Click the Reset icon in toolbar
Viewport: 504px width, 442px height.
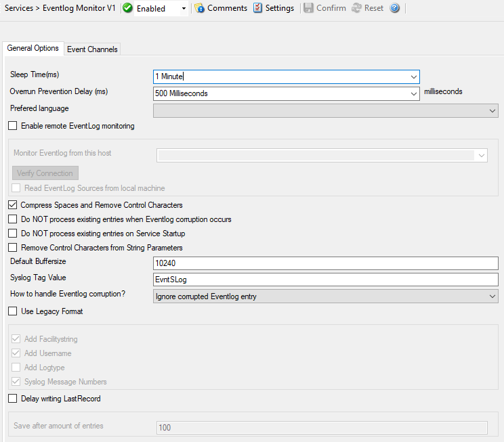(356, 8)
